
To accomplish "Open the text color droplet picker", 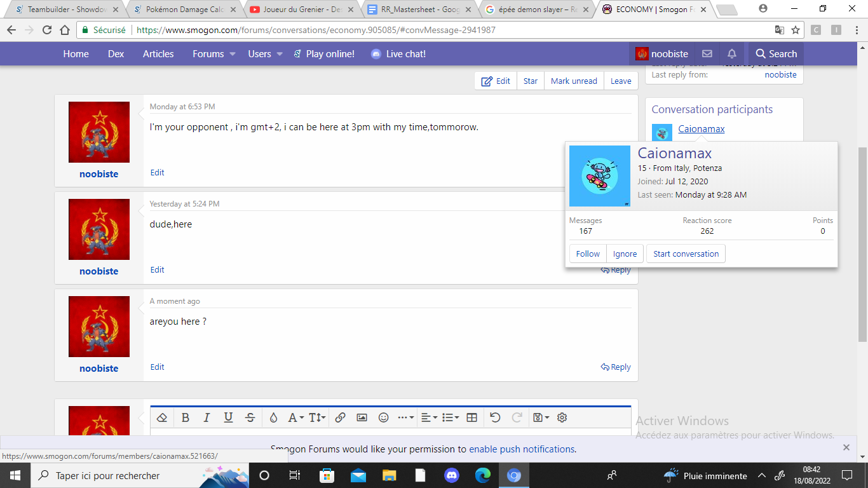I will point(273,417).
